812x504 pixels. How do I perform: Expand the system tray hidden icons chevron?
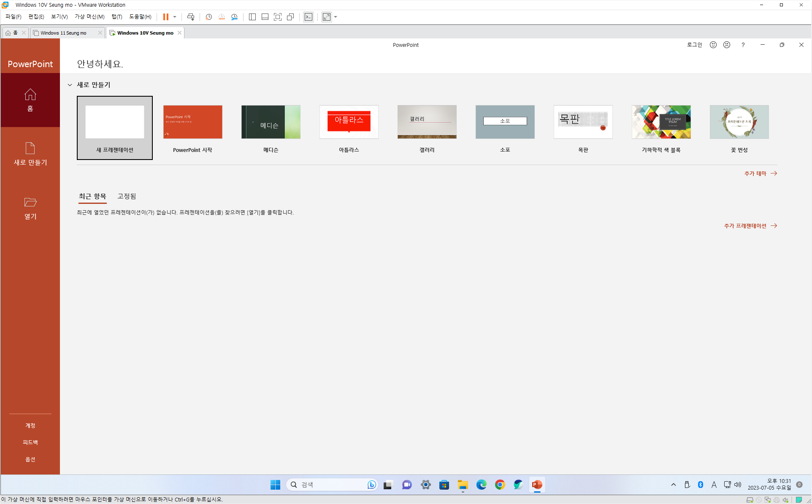pos(673,485)
